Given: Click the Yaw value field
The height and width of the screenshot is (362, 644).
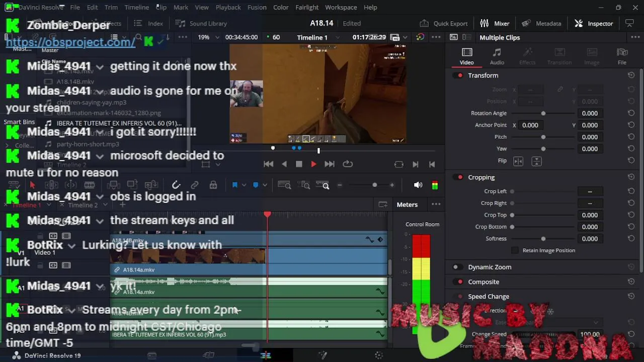Looking at the screenshot, I should tap(590, 149).
